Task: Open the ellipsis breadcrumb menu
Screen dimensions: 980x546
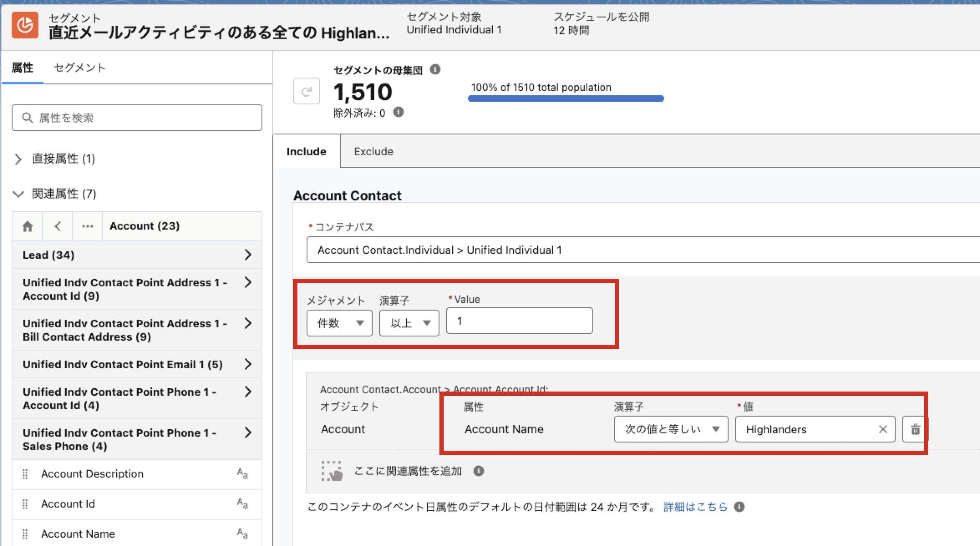Action: (87, 226)
